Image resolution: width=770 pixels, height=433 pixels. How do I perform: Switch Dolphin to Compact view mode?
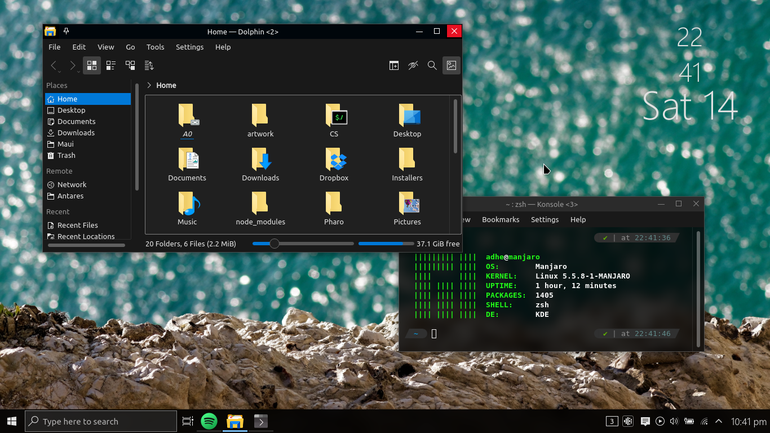click(111, 65)
